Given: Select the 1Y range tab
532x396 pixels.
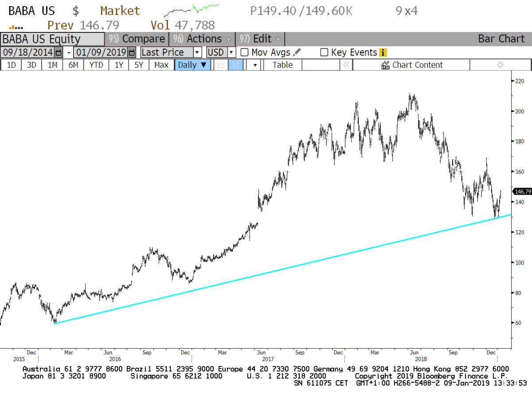Looking at the screenshot, I should (x=119, y=65).
